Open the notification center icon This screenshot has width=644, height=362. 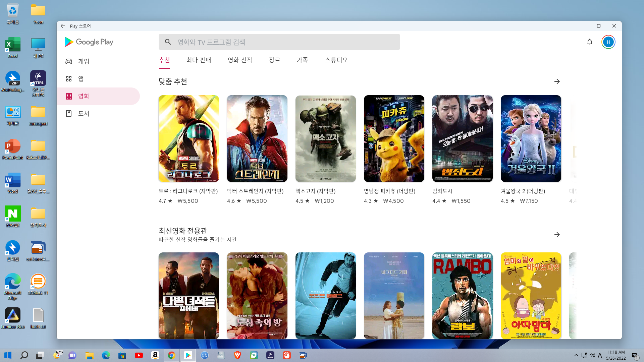(635, 356)
